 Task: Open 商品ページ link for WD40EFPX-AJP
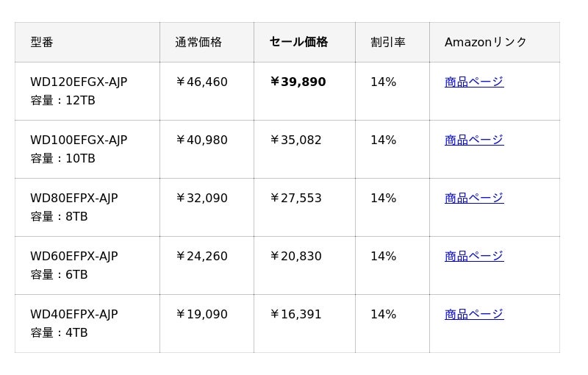point(474,314)
